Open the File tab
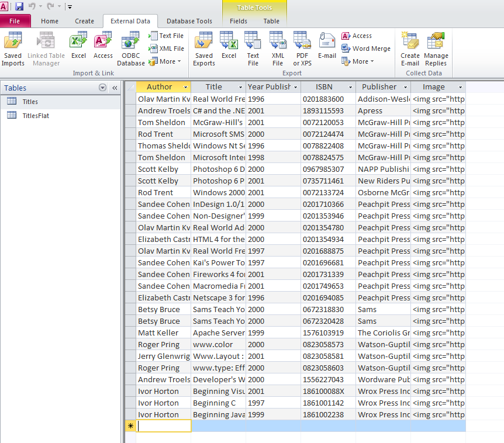Image resolution: width=504 pixels, height=443 pixels. pos(15,21)
